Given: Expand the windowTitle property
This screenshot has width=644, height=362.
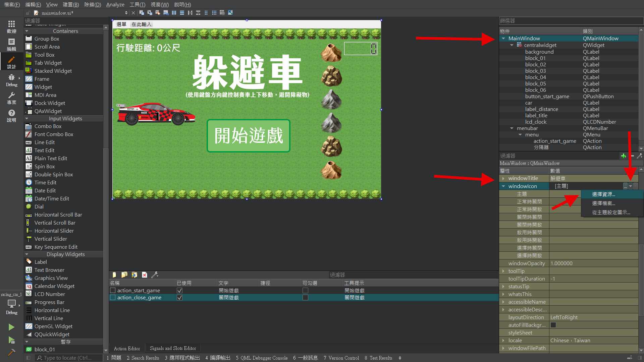Looking at the screenshot, I should click(503, 178).
